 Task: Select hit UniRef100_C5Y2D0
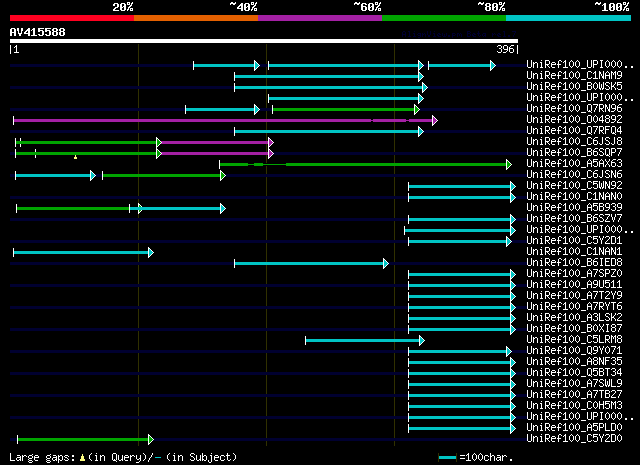pos(574,439)
